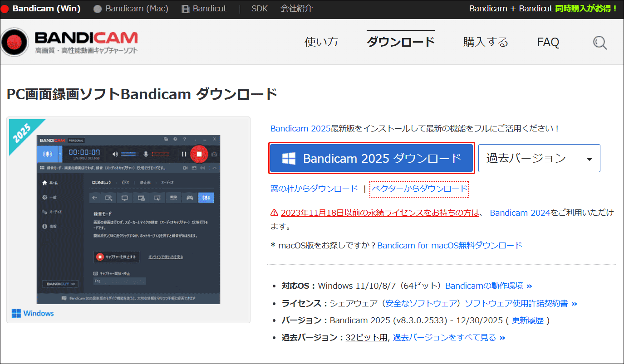Click the 同時購入がお得 promo link
This screenshot has height=364, width=624.
click(x=586, y=9)
